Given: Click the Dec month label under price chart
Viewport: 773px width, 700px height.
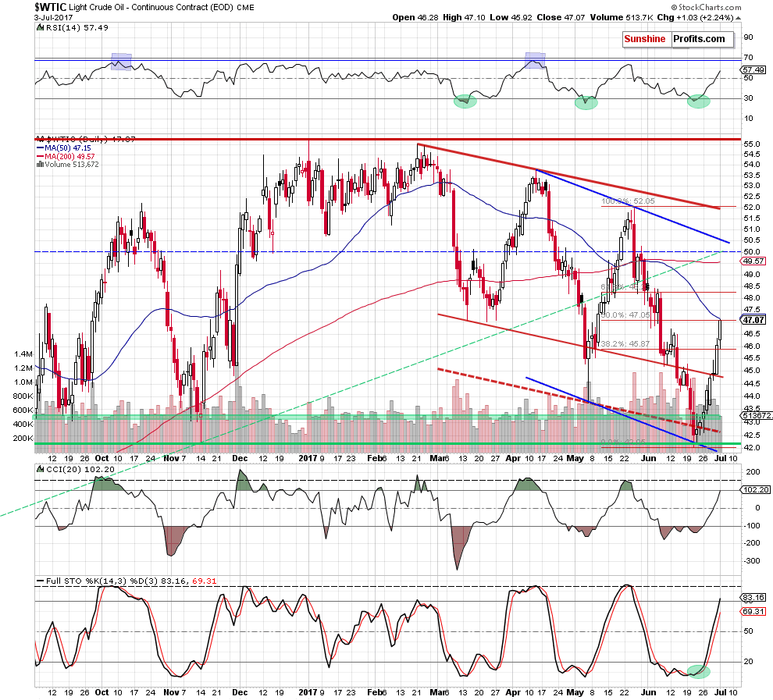Looking at the screenshot, I should pyautogui.click(x=240, y=458).
